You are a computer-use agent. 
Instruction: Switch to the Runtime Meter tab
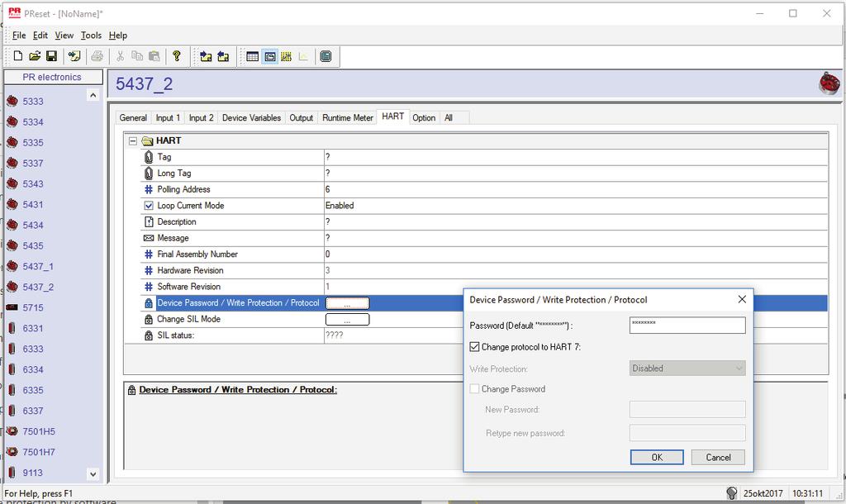(x=348, y=117)
